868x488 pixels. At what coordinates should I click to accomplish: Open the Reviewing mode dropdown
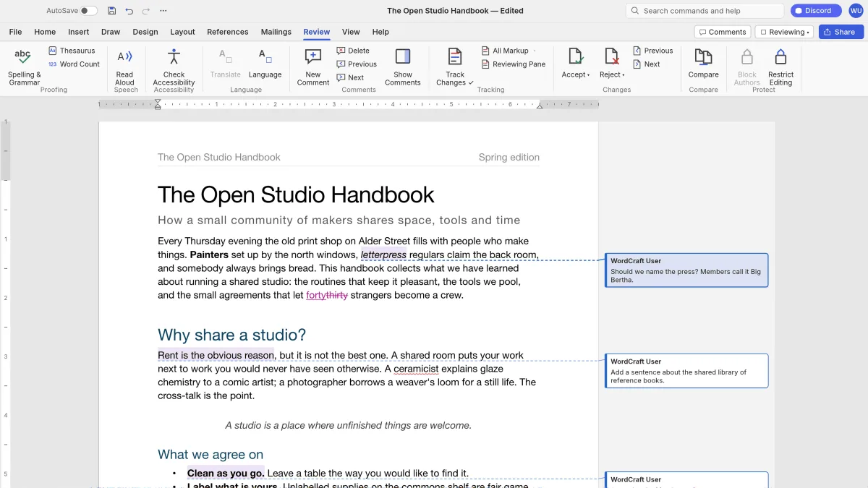(x=784, y=32)
